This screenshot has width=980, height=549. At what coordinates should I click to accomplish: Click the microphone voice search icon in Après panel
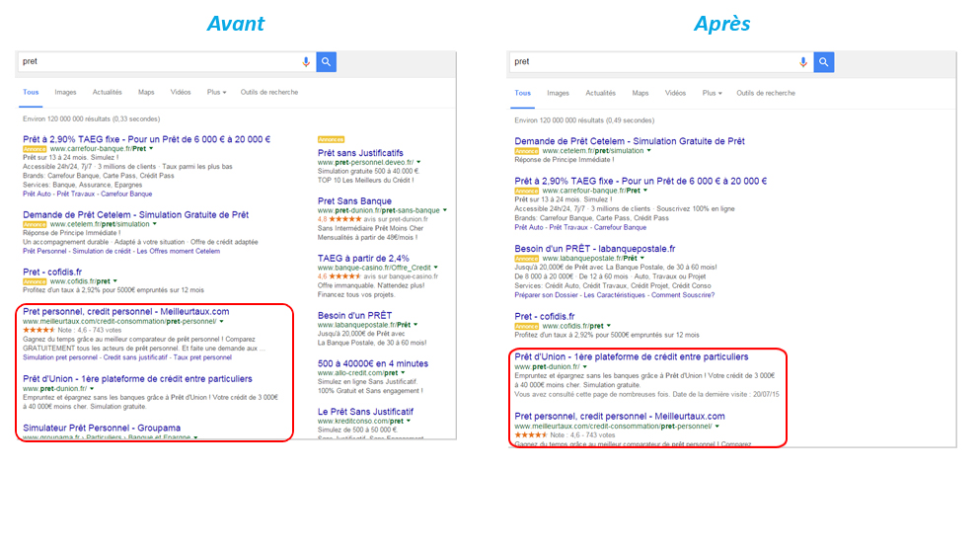pos(803,62)
